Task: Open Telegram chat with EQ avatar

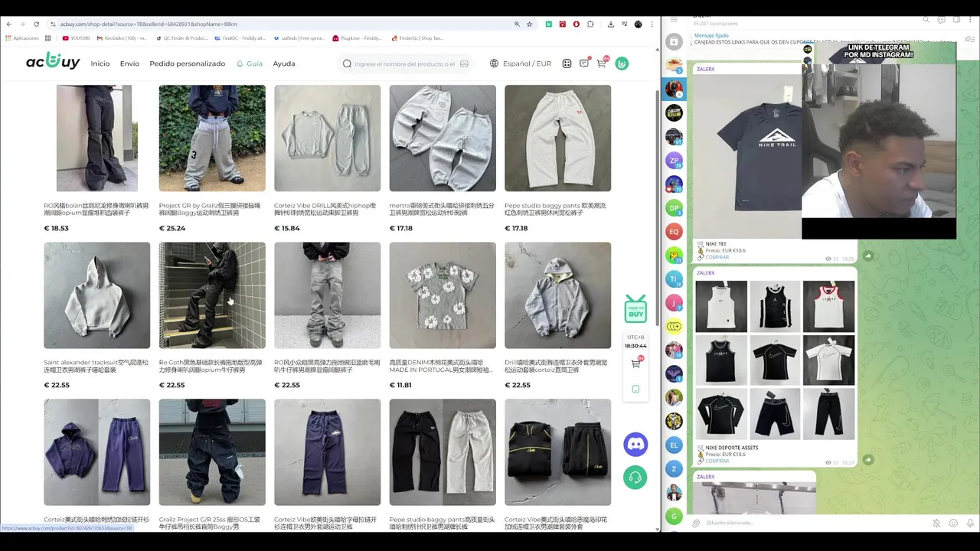Action: (674, 231)
